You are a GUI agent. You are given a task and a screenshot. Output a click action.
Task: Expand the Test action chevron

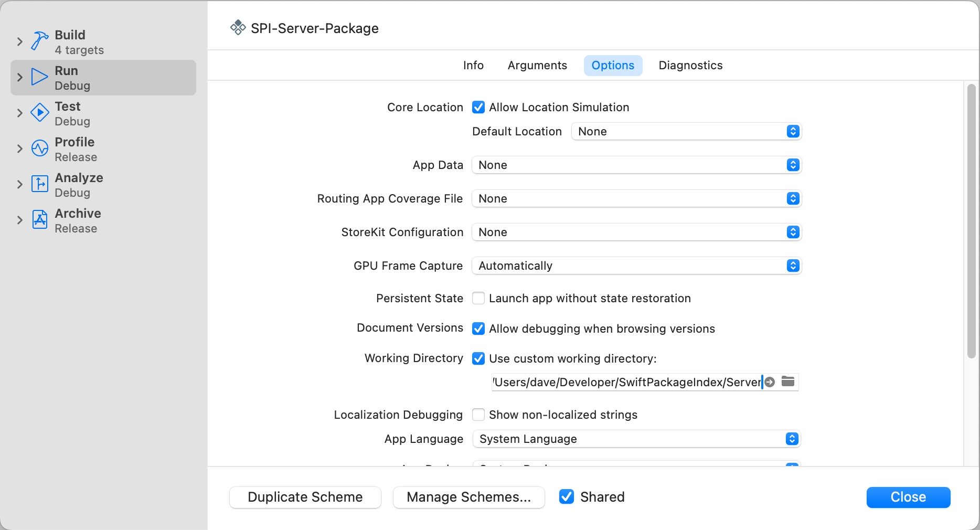(x=20, y=113)
